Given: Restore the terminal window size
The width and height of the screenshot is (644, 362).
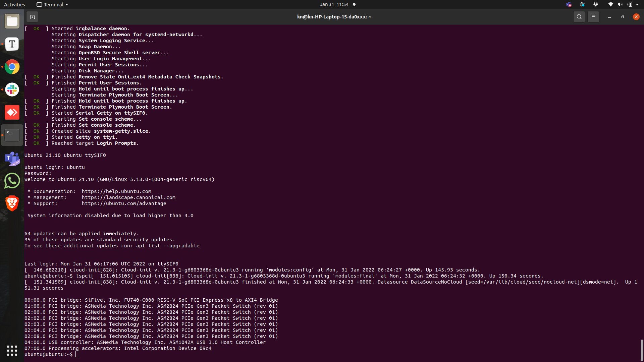Looking at the screenshot, I should 623,17.
